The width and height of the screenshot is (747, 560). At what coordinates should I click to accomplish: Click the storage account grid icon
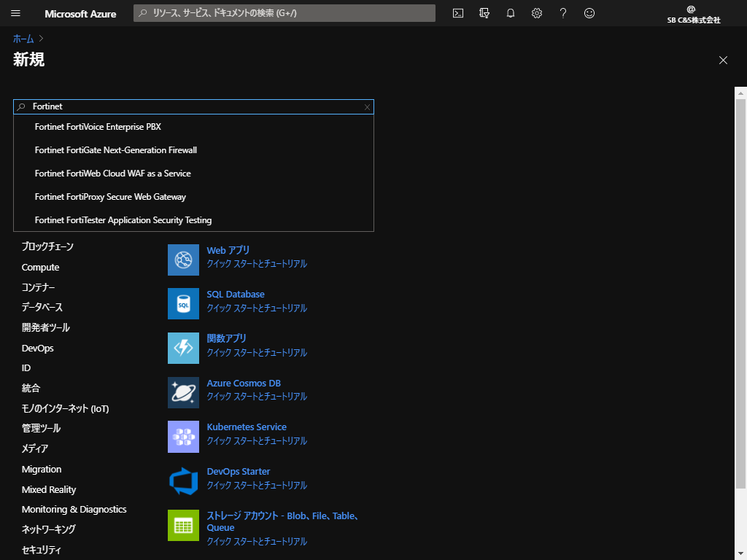(x=183, y=525)
